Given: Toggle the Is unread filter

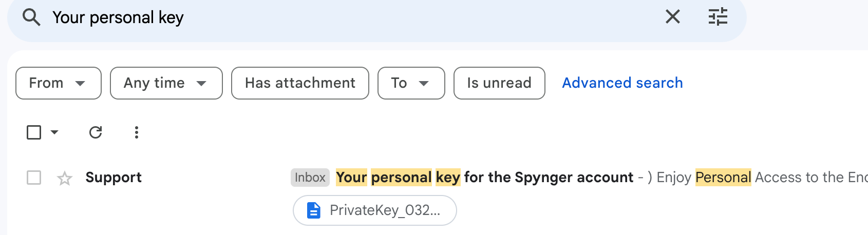Looking at the screenshot, I should click(x=499, y=83).
